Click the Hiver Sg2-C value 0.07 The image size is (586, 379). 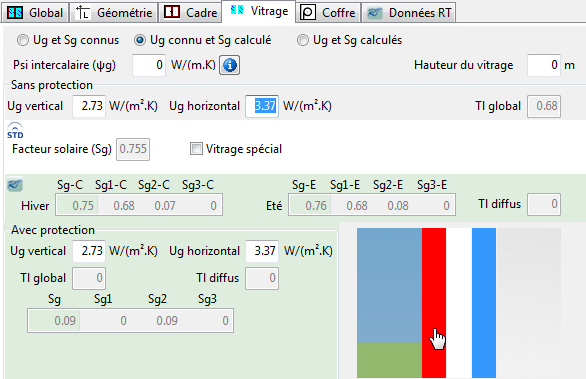pos(165,205)
